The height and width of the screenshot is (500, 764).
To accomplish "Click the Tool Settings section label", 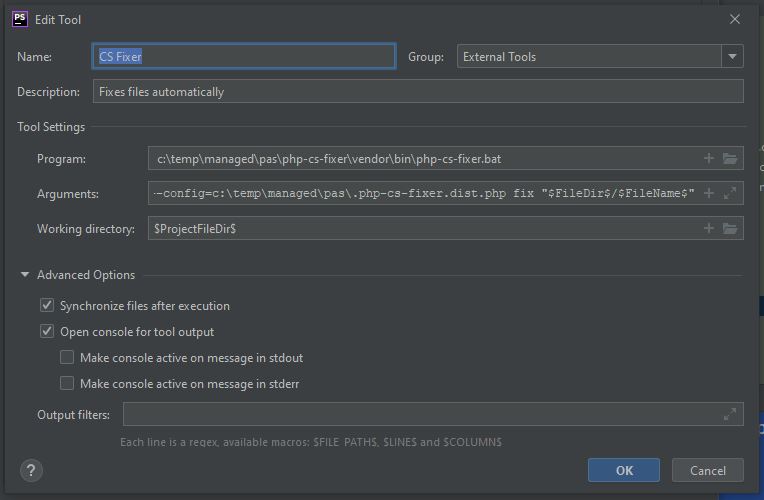I will click(51, 127).
